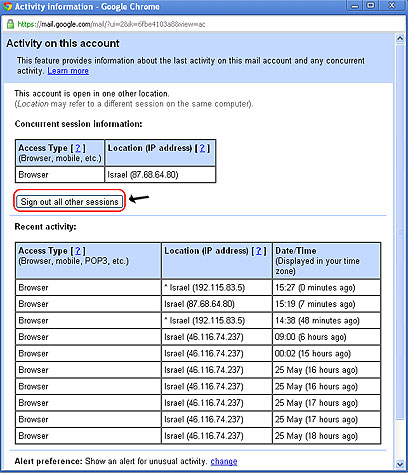Click the 09:00 (6 hours ago) cell
Viewport: 408px width, 473px height.
pyautogui.click(x=326, y=337)
